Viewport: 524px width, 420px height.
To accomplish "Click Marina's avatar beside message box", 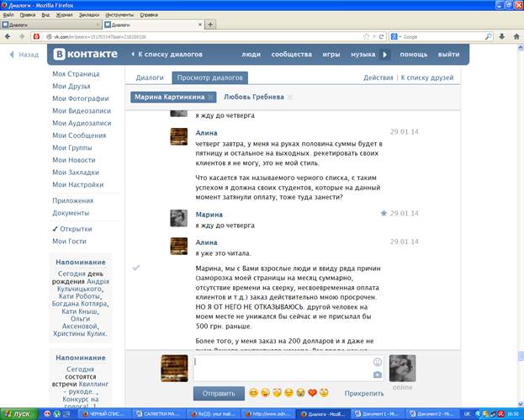I will click(x=402, y=368).
